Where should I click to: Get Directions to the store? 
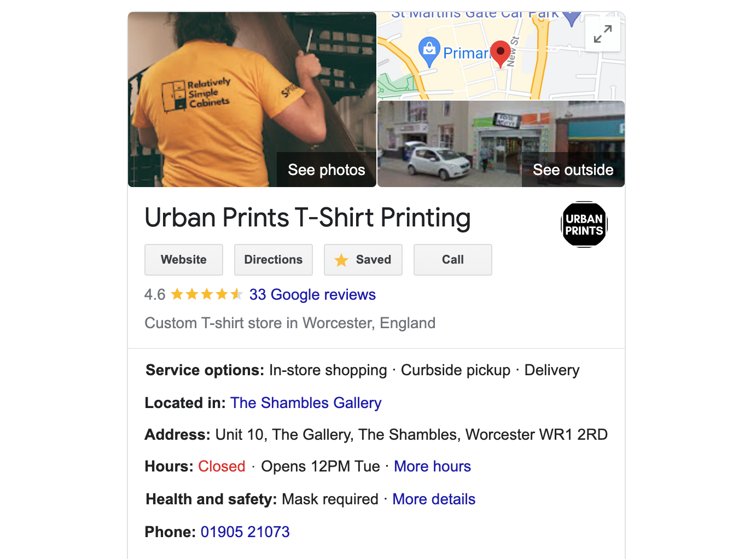pos(274,260)
